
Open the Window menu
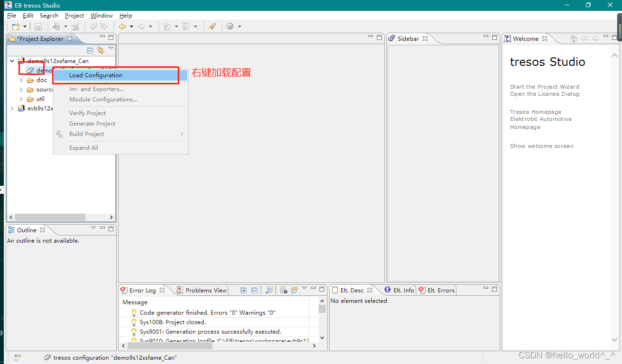pyautogui.click(x=101, y=16)
